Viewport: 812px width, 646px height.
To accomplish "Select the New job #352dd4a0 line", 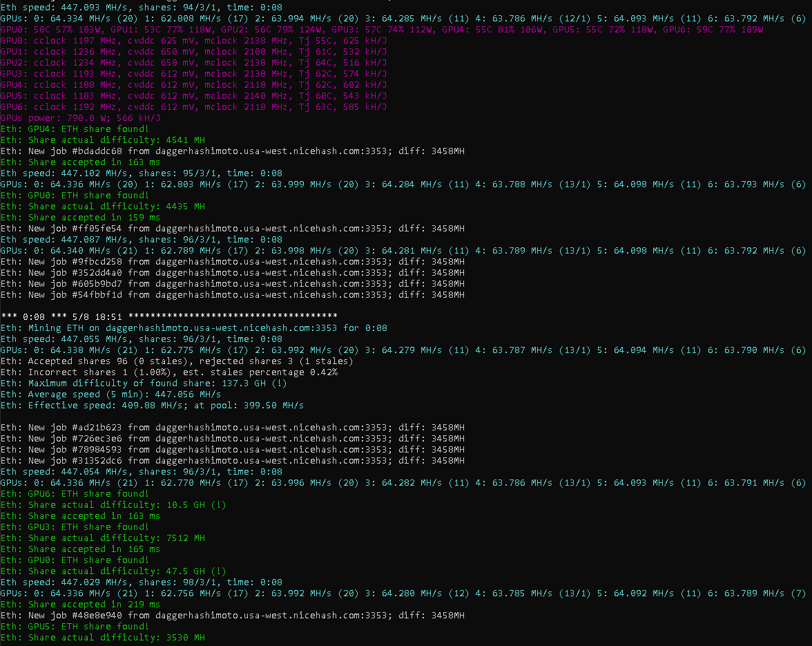I will [233, 272].
